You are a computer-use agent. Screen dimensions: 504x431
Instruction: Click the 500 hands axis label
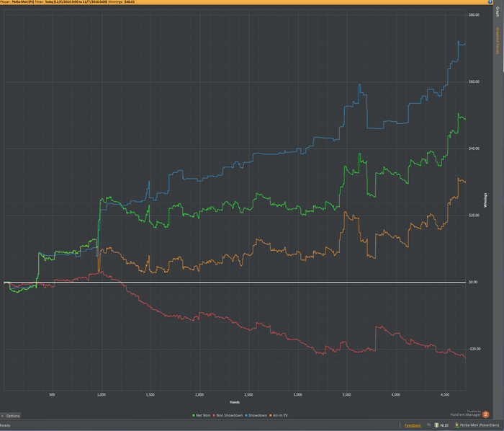[x=52, y=395]
